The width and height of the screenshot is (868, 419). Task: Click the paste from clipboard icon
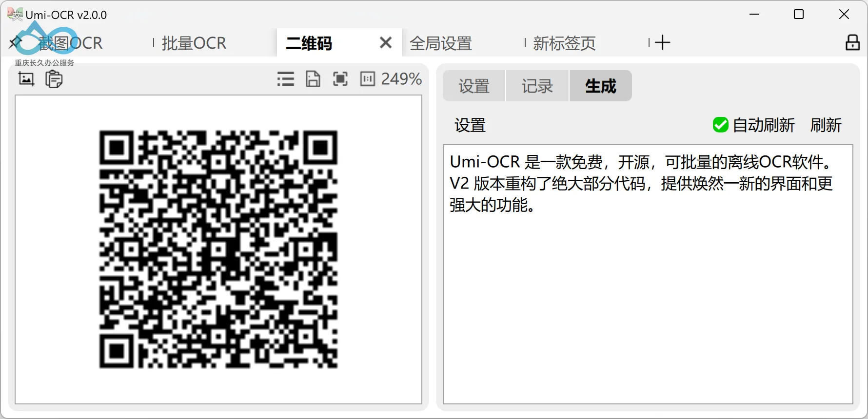pyautogui.click(x=54, y=79)
